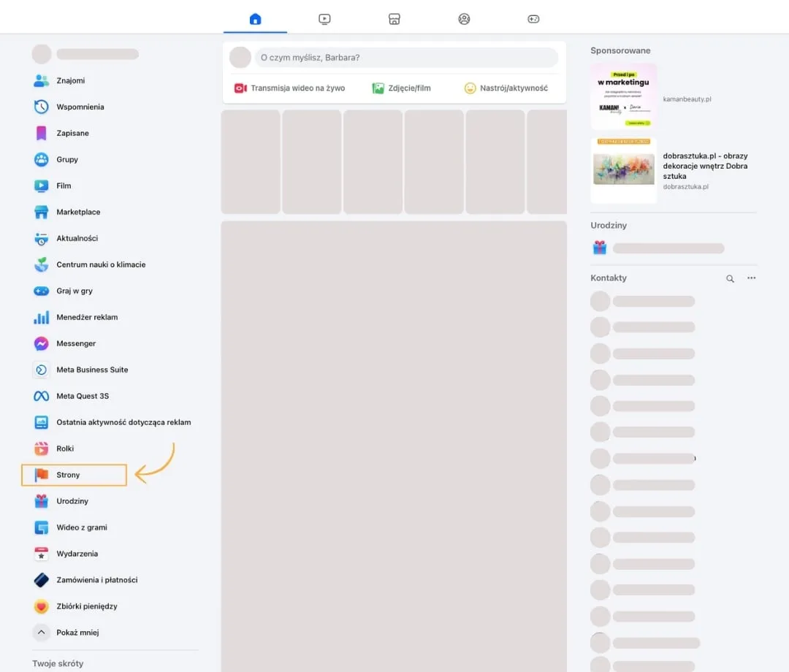The height and width of the screenshot is (672, 789).
Task: Click the Urodziny section gift icon on right
Action: click(x=600, y=248)
